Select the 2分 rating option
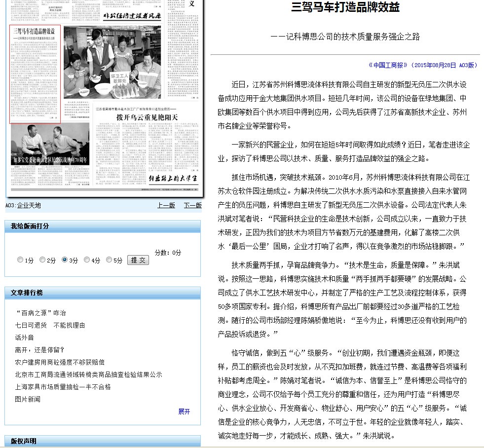 point(42,260)
